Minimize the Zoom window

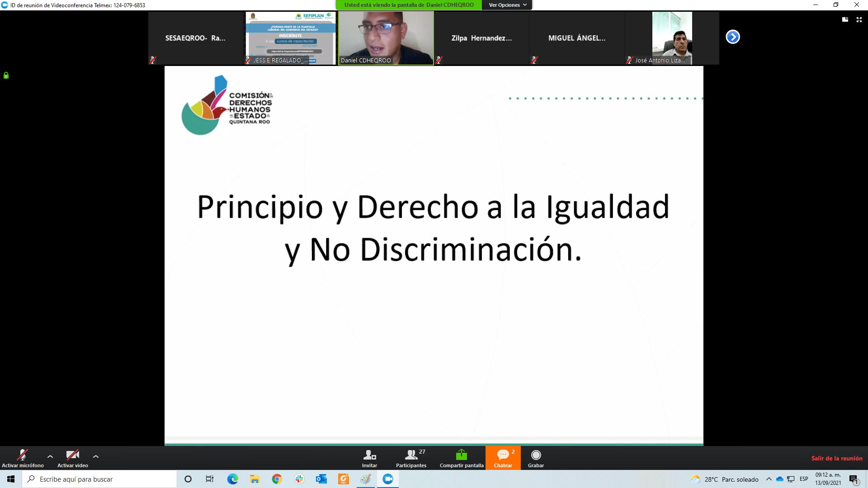(816, 5)
